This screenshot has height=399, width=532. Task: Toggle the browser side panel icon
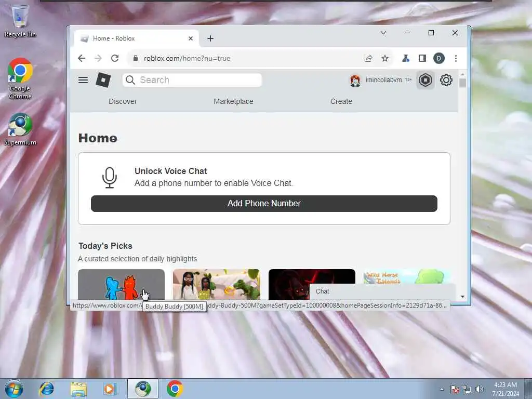[422, 58]
